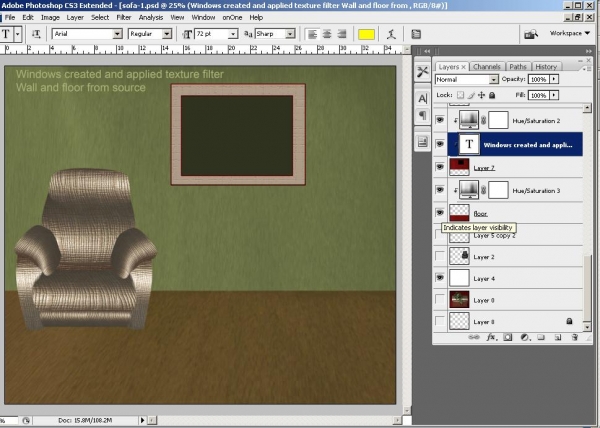Image resolution: width=600 pixels, height=428 pixels.
Task: Hide the Hue/Saturation 3 layer
Action: (440, 190)
